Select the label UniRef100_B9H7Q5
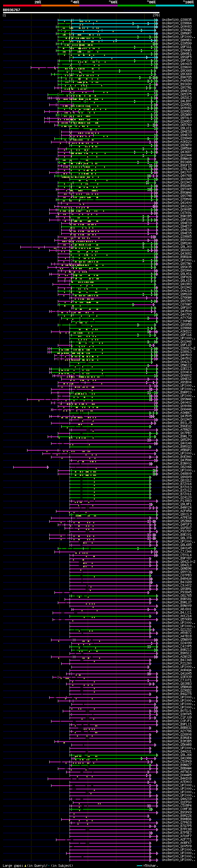Image resolution: width=197 pixels, height=868 pixels. pos(177,78)
